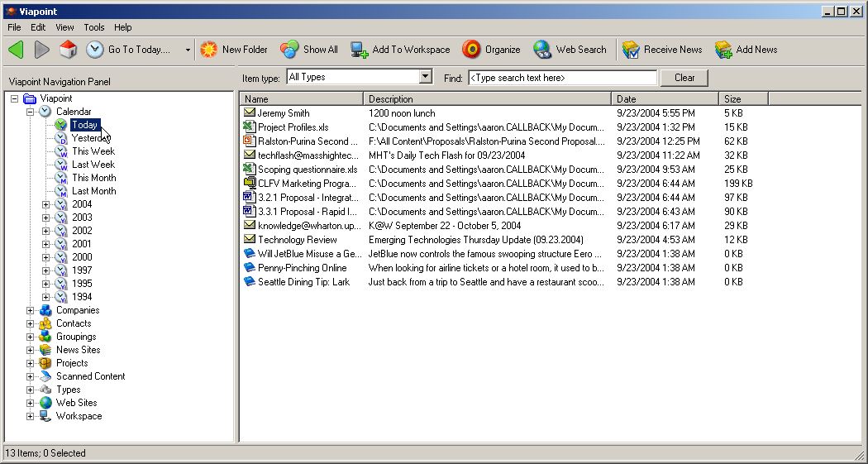868x464 pixels.
Task: Click the gray Forward arrow icon
Action: click(42, 50)
